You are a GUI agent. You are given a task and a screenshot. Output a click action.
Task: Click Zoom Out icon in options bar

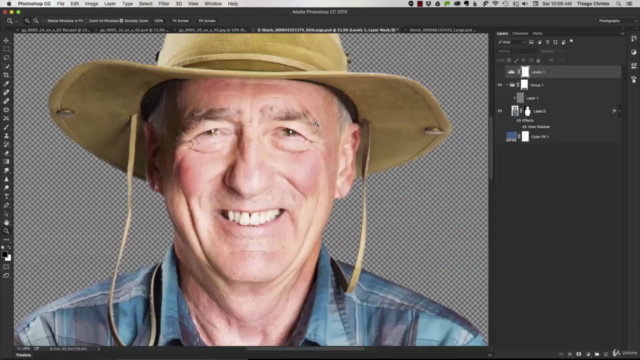(x=36, y=21)
